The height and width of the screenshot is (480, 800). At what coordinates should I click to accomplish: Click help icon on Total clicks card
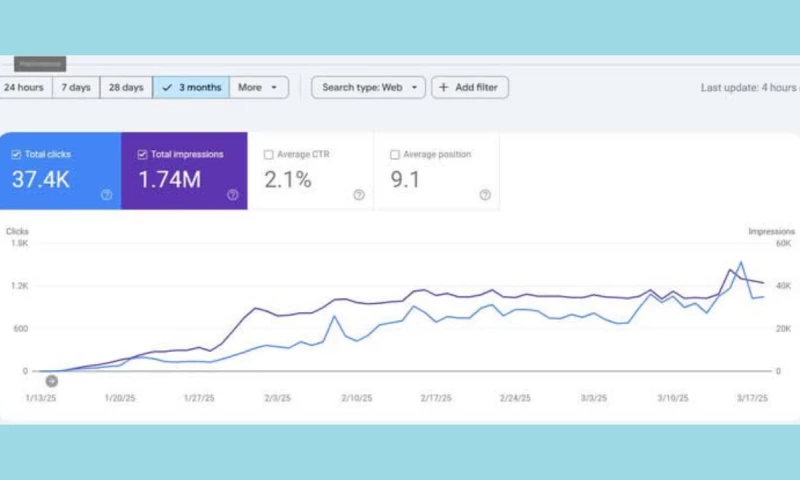107,195
